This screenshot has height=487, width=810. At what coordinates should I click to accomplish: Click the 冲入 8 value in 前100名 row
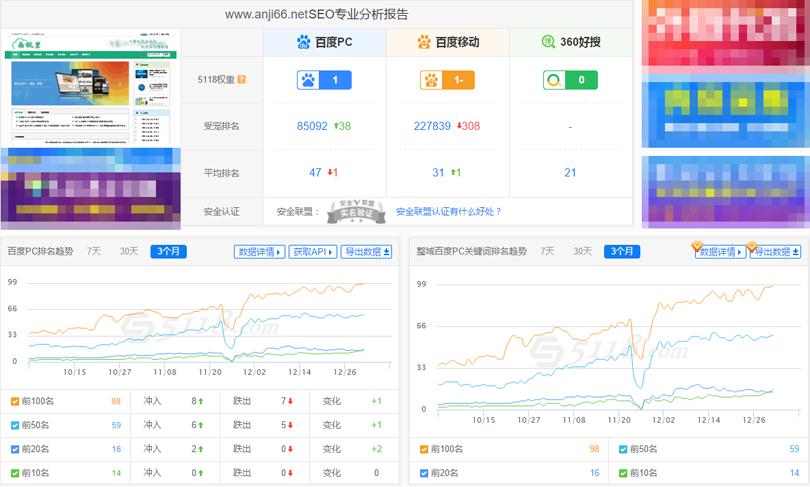pyautogui.click(x=194, y=401)
